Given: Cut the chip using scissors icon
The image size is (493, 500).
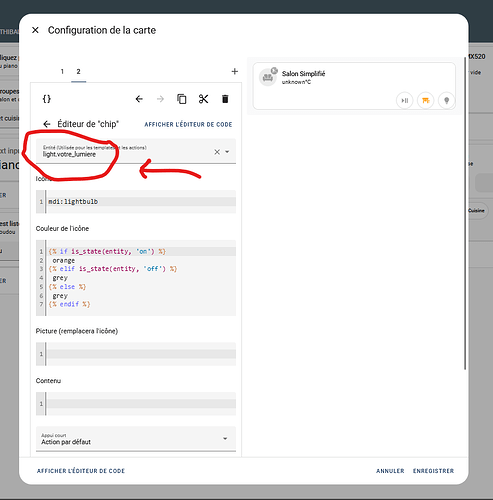Looking at the screenshot, I should pos(203,99).
